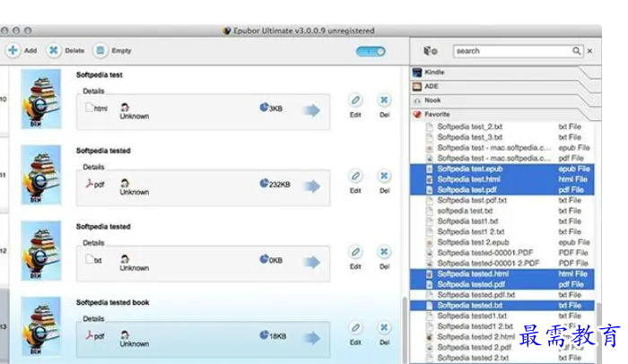Select cover of Softpedia tested book

(41, 326)
